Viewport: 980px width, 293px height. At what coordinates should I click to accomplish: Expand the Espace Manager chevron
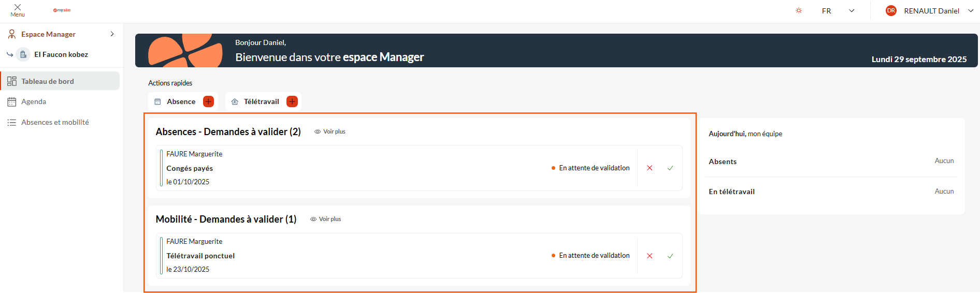point(112,34)
